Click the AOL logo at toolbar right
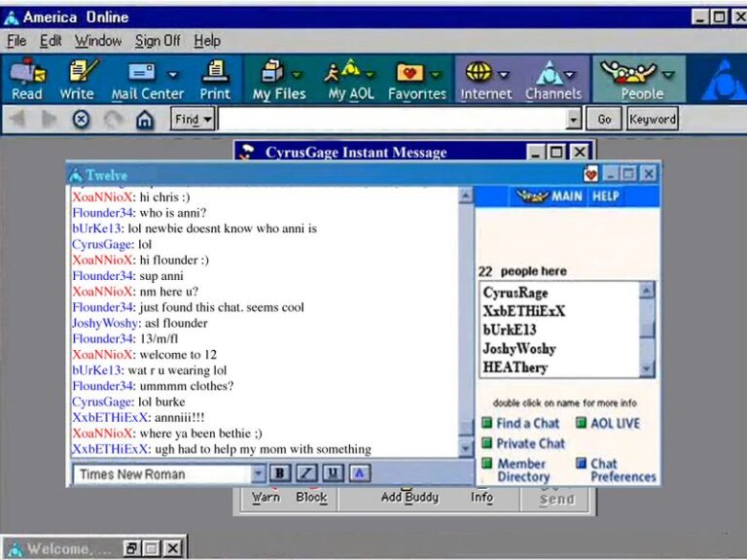747x560 pixels. click(724, 80)
